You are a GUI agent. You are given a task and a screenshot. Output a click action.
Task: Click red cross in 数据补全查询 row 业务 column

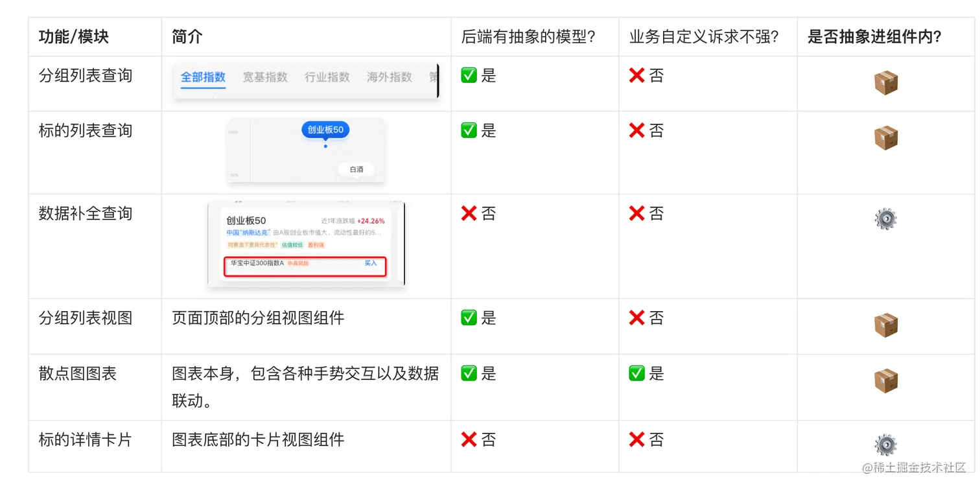coord(636,213)
